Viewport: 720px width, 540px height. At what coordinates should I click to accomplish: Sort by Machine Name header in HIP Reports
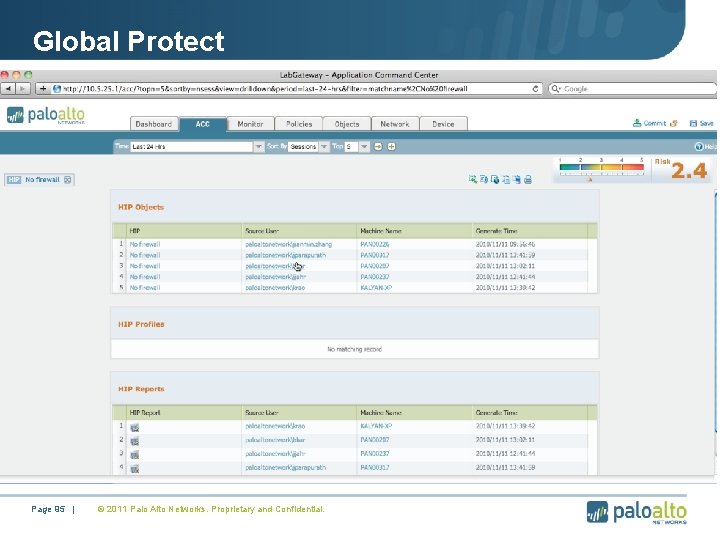click(414, 412)
